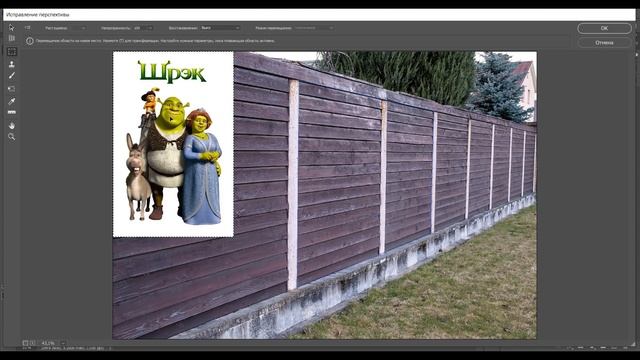Image resolution: width=640 pixels, height=360 pixels.
Task: Open the Режим перемещения move mode dropdown
Action: click(x=313, y=28)
